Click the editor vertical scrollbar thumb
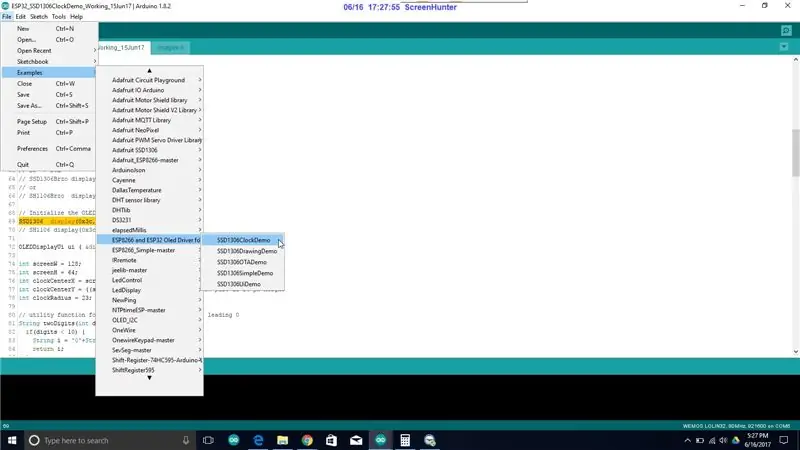The width and height of the screenshot is (800, 450). click(795, 153)
